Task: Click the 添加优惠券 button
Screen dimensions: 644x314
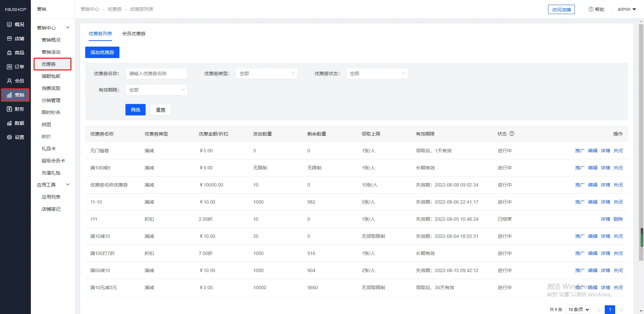Action: coord(102,52)
